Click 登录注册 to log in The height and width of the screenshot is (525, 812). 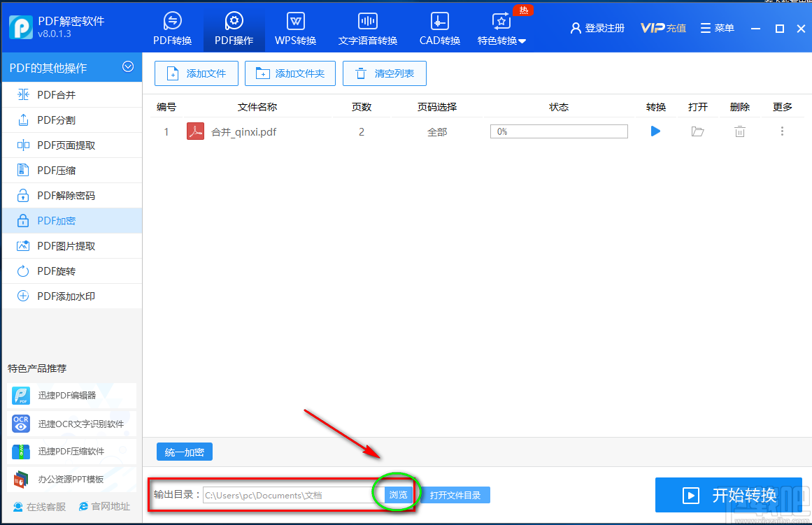coord(597,28)
